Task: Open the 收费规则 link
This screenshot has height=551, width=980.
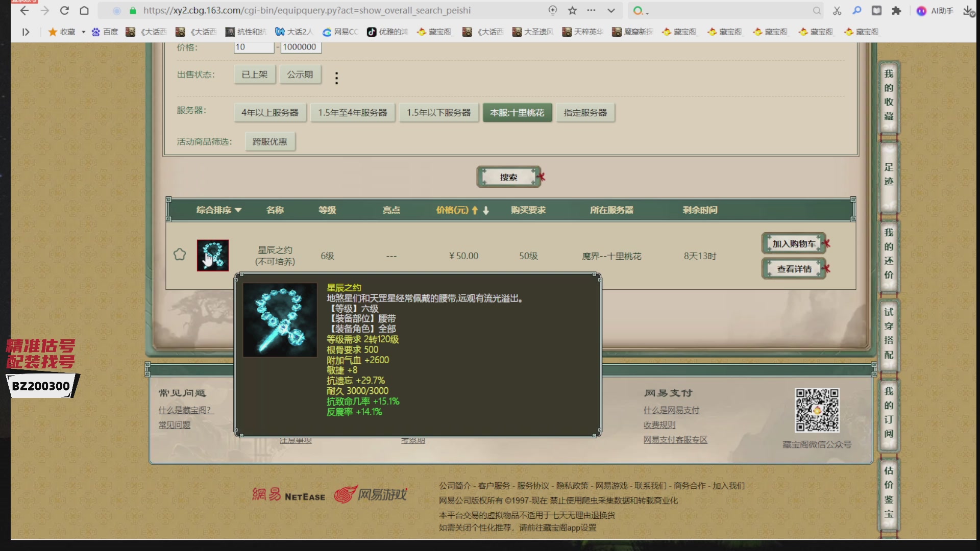Action: tap(659, 425)
